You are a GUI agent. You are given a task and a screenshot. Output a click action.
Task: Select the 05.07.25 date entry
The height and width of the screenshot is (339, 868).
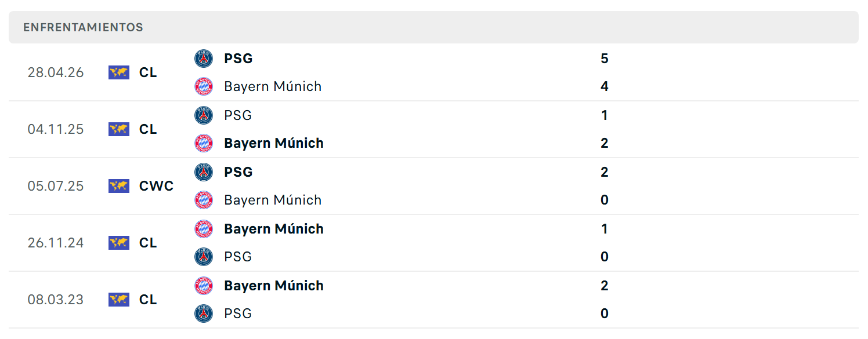coord(56,186)
